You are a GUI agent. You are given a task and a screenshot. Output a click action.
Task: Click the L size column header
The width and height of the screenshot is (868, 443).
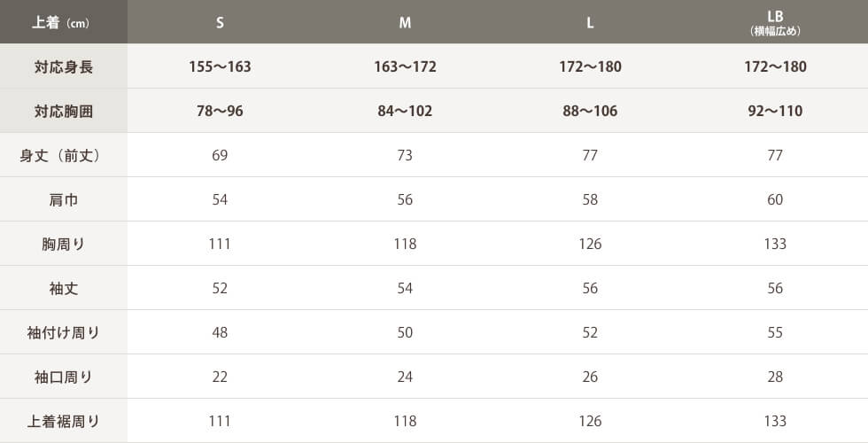click(590, 23)
